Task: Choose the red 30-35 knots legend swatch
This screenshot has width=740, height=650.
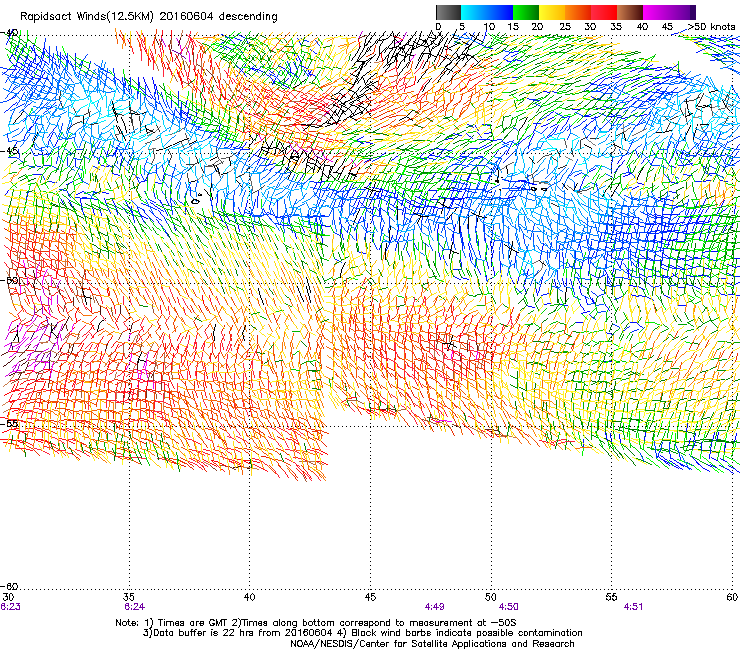Action: [604, 12]
